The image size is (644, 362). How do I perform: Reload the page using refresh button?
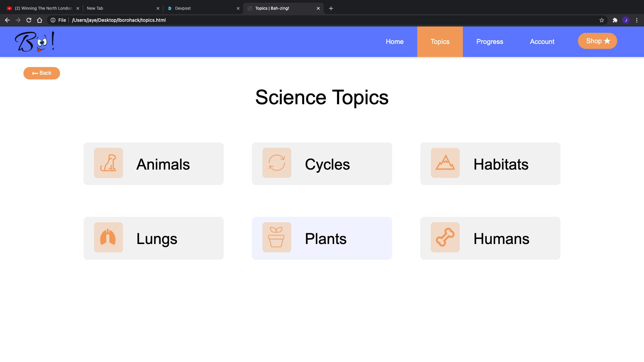pos(29,20)
